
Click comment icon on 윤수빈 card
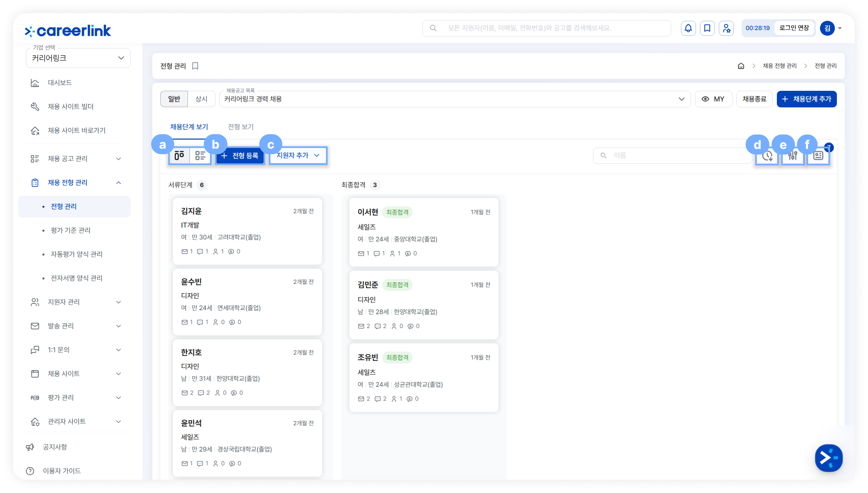click(200, 322)
